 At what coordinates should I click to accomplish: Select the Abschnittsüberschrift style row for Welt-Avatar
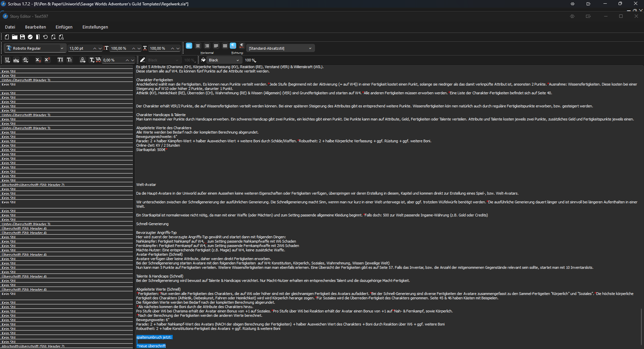[x=33, y=185]
